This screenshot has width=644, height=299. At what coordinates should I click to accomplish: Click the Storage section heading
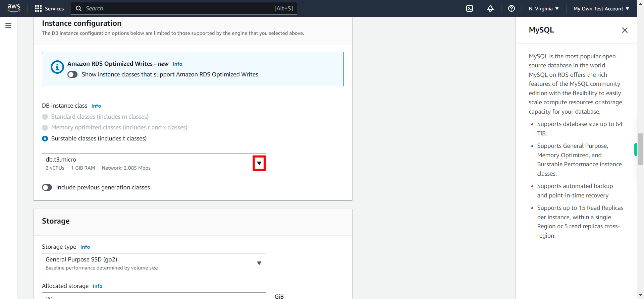tap(56, 221)
